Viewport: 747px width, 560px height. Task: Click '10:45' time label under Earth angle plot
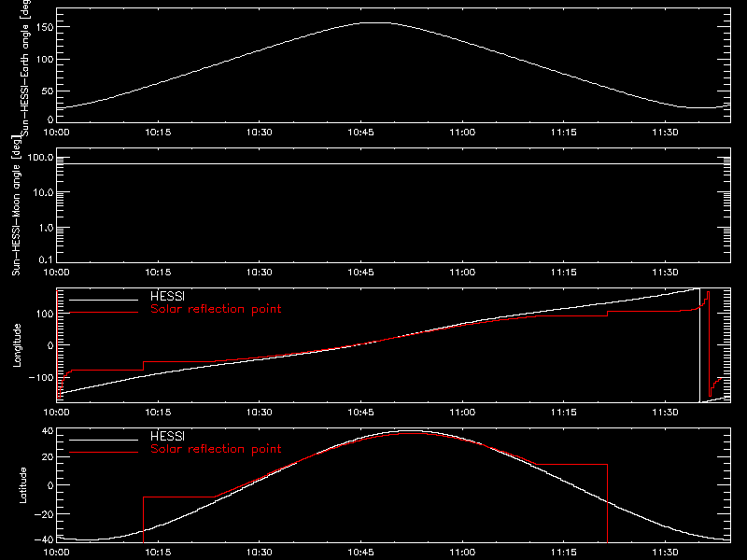pyautogui.click(x=360, y=133)
